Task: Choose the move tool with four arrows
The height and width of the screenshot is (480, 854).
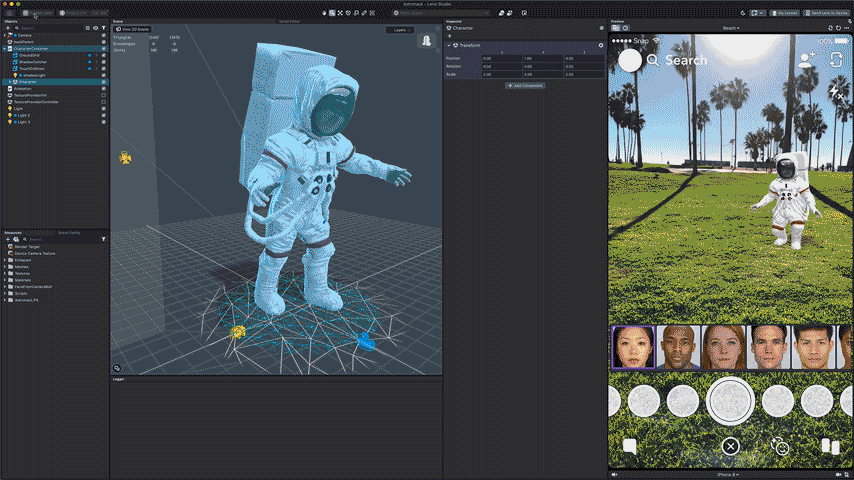Action: click(x=340, y=13)
